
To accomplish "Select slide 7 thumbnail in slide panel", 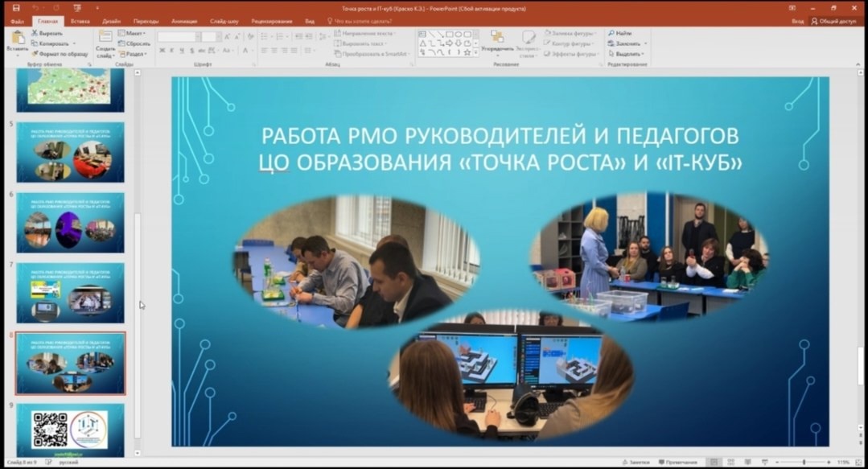I will pyautogui.click(x=70, y=293).
